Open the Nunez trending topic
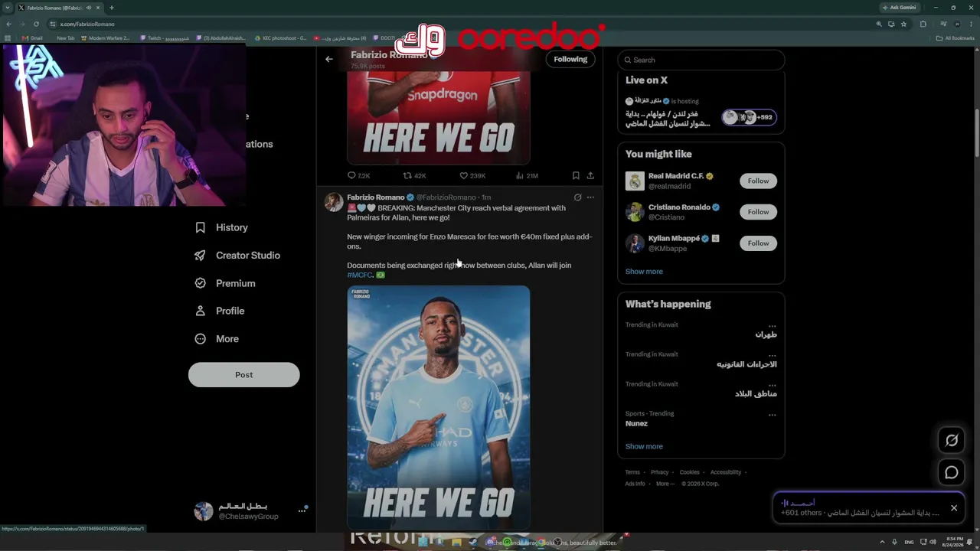 (x=636, y=423)
